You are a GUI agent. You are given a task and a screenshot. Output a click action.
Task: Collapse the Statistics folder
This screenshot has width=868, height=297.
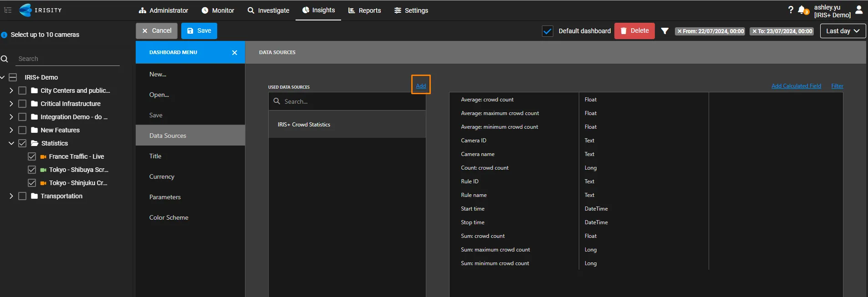(x=11, y=143)
